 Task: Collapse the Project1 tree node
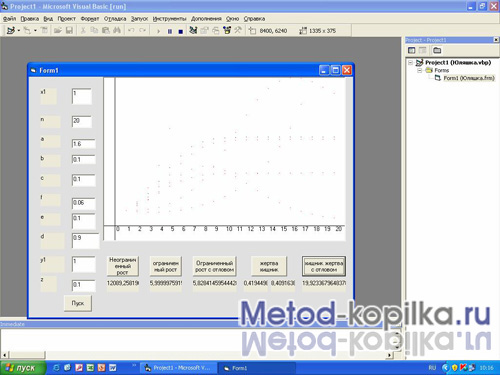click(411, 62)
